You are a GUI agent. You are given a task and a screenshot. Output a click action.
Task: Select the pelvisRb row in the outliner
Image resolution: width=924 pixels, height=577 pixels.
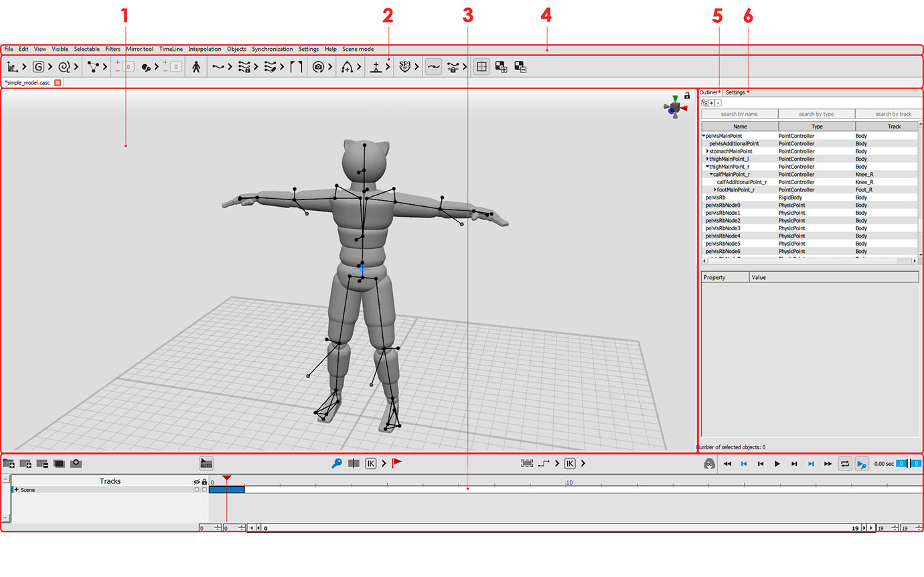click(715, 197)
